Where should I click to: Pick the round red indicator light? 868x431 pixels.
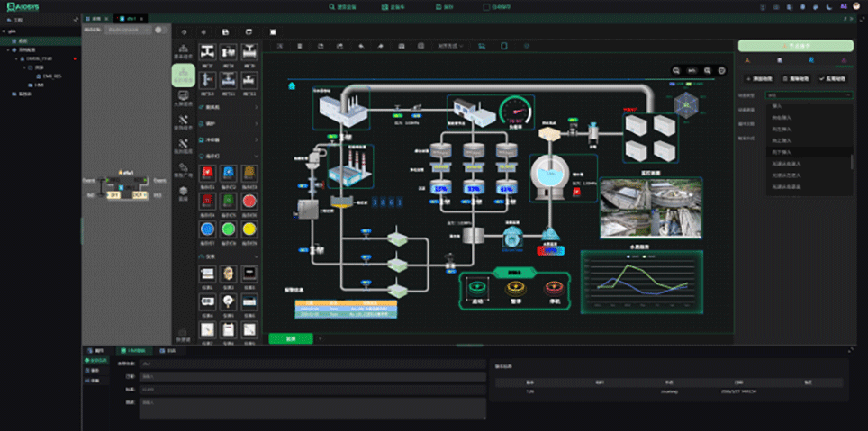pos(249,201)
